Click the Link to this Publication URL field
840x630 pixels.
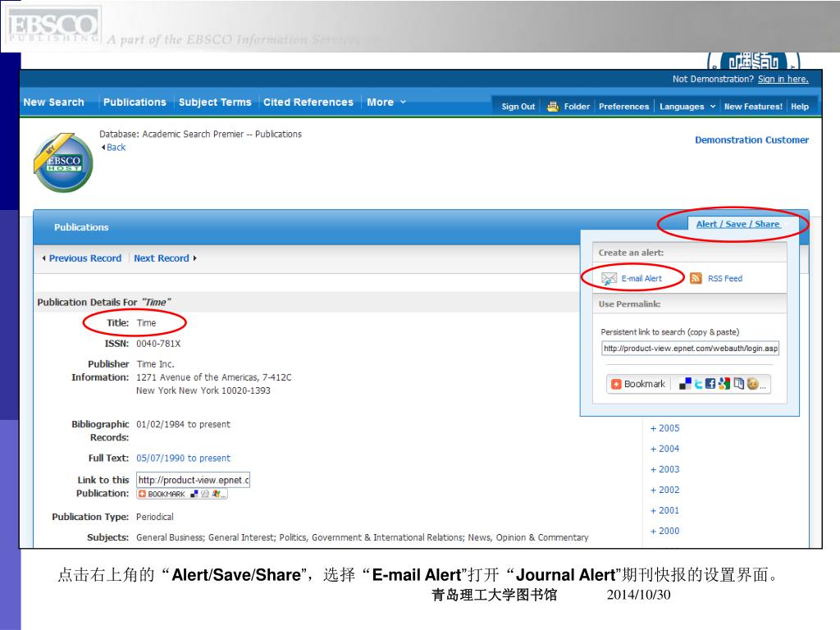[193, 480]
